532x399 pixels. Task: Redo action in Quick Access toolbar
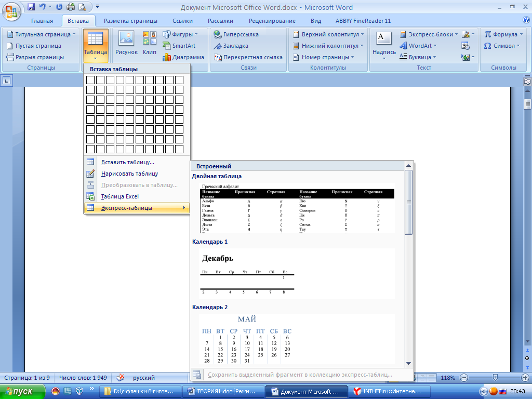(x=59, y=6)
